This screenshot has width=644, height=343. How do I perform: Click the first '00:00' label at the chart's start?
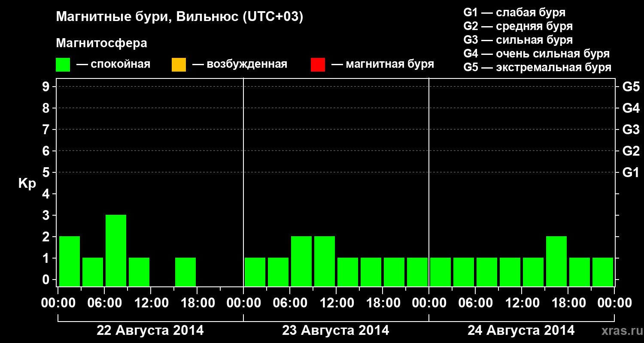[58, 303]
